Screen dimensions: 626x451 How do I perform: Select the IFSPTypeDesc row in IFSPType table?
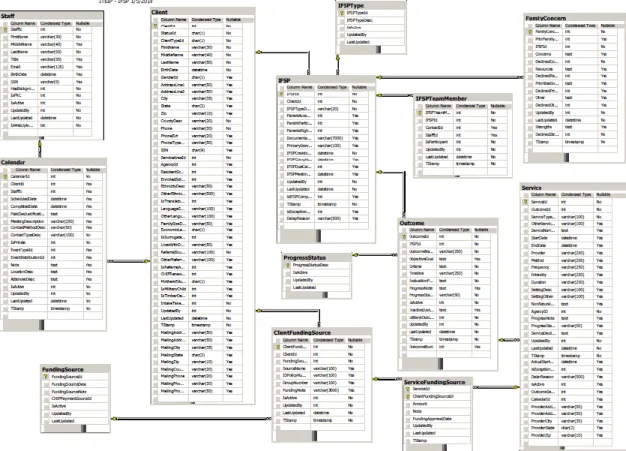[x=371, y=20]
